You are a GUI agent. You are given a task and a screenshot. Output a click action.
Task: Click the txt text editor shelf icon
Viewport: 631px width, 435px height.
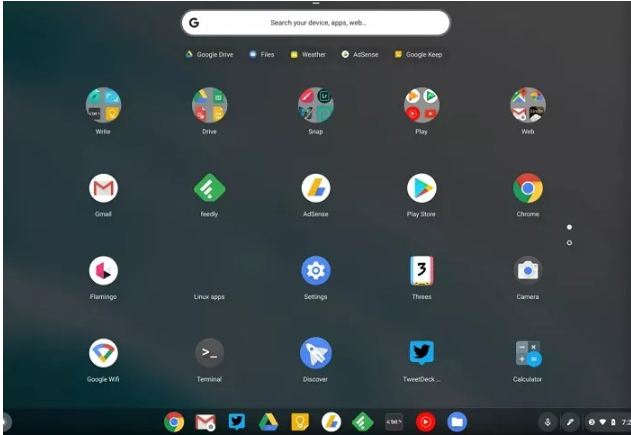394,422
